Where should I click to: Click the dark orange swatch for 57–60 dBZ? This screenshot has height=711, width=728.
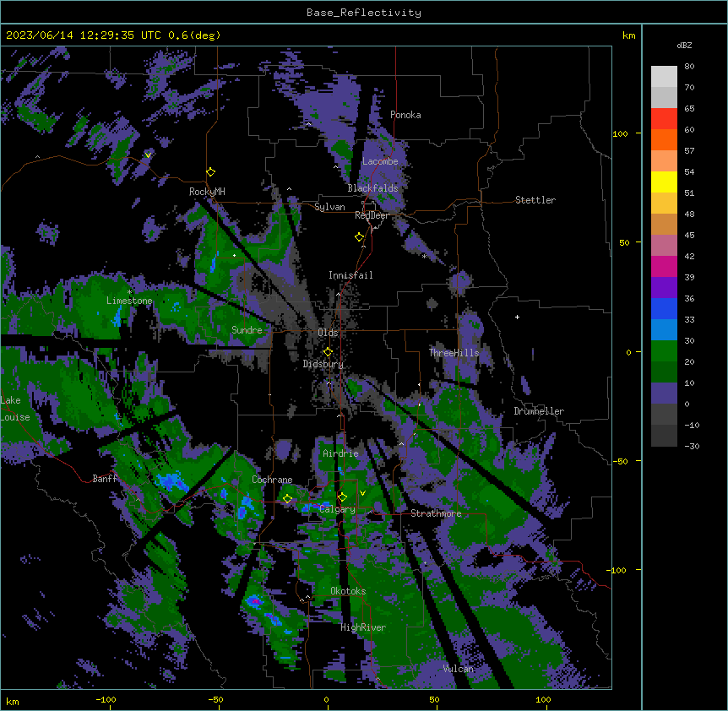[x=664, y=139]
